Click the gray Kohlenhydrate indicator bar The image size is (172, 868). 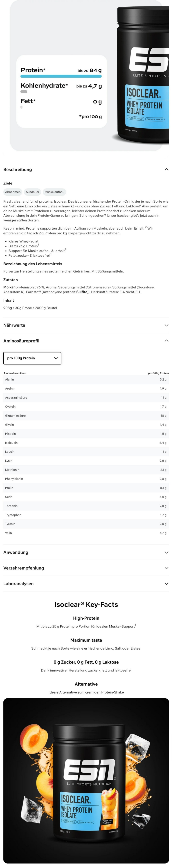[x=24, y=92]
